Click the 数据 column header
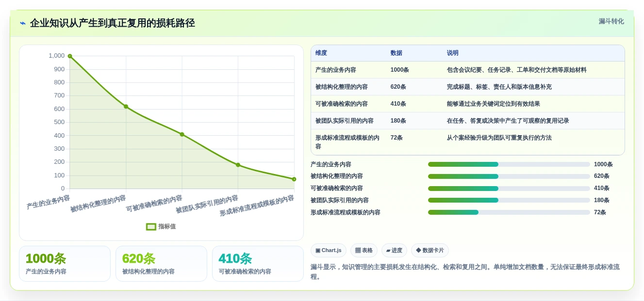This screenshot has height=301, width=644. coord(396,53)
